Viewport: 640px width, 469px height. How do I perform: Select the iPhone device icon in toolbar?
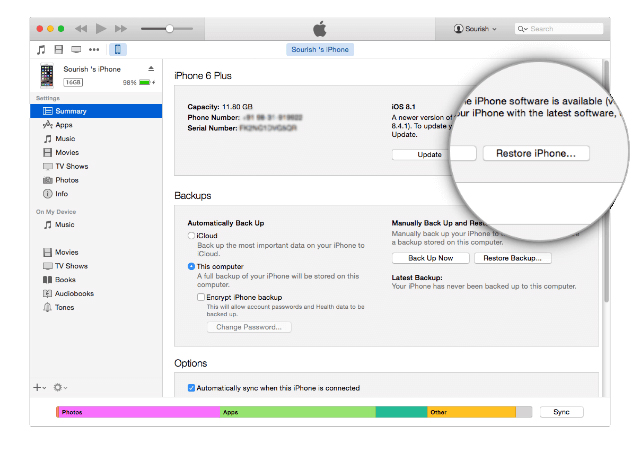[x=118, y=49]
